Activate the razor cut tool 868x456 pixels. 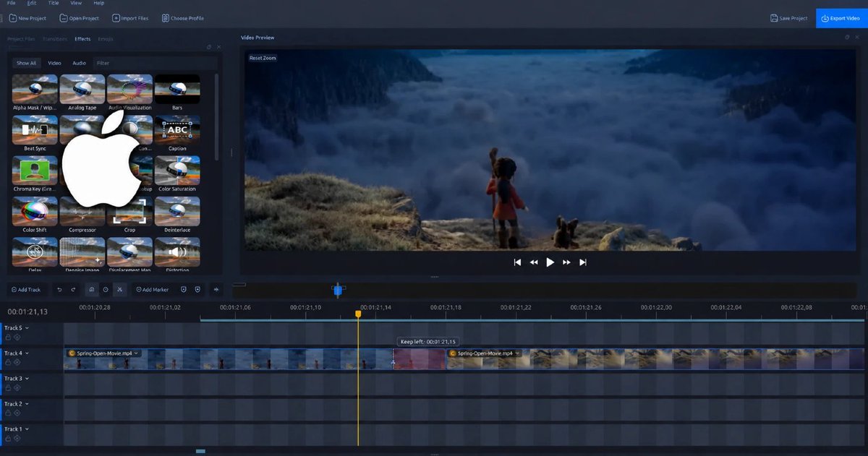click(119, 290)
